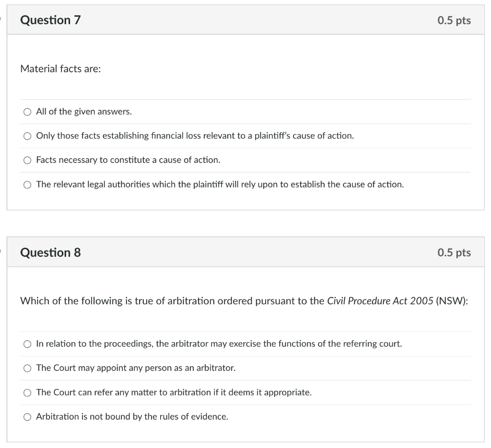The height and width of the screenshot is (448, 491).
Task: Select 'Arbitration is not bound by the rules of evidence.'
Action: [27, 417]
